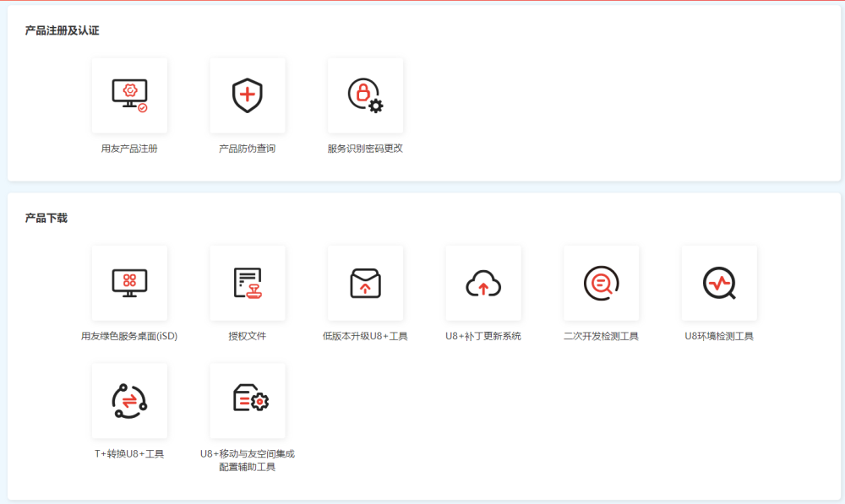Click the 低版本升级U8+工具 label
This screenshot has width=845, height=504.
point(365,336)
